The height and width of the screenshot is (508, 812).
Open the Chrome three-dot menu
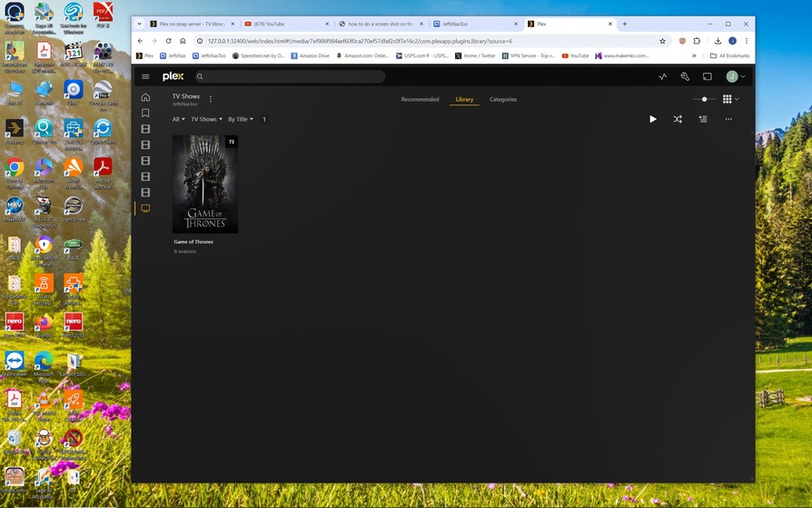point(747,41)
